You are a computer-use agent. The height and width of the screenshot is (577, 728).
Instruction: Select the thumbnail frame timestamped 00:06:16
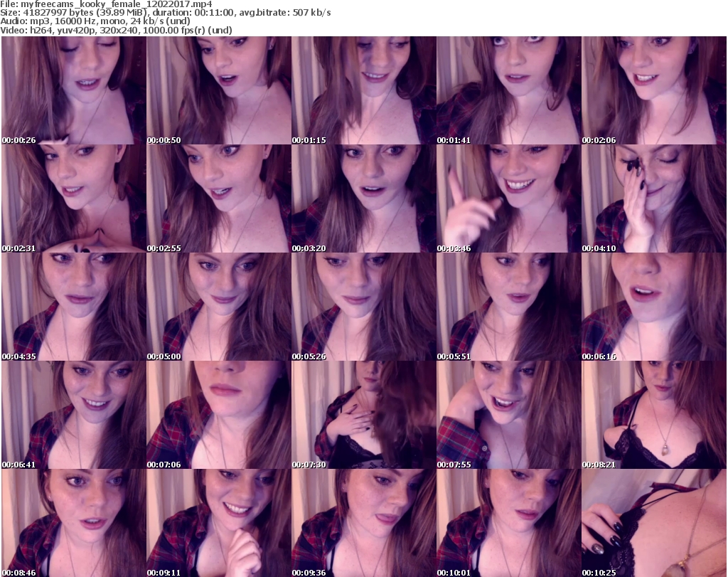[654, 307]
